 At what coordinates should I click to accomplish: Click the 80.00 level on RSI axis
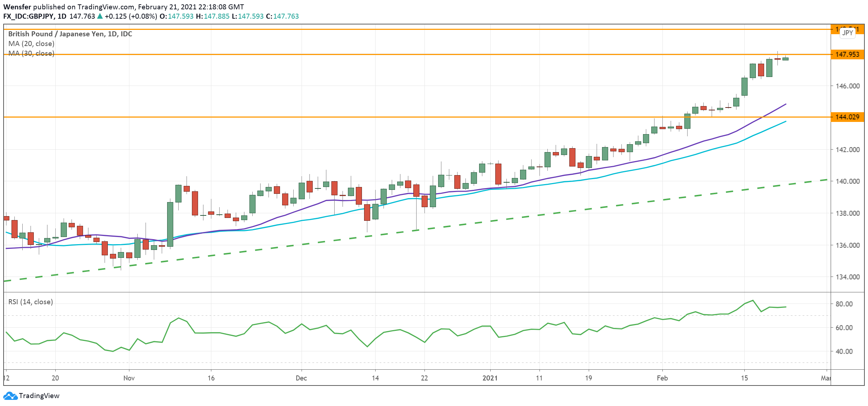click(844, 304)
